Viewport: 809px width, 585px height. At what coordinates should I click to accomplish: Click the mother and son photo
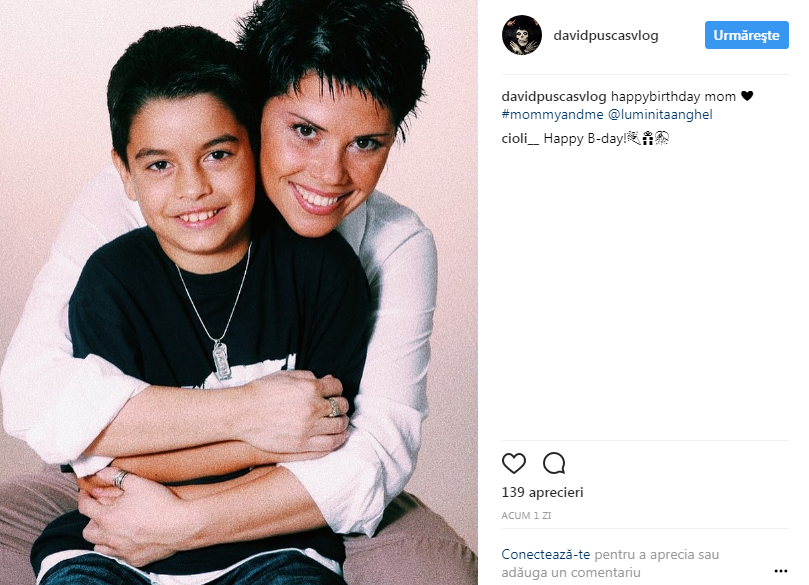click(x=239, y=292)
